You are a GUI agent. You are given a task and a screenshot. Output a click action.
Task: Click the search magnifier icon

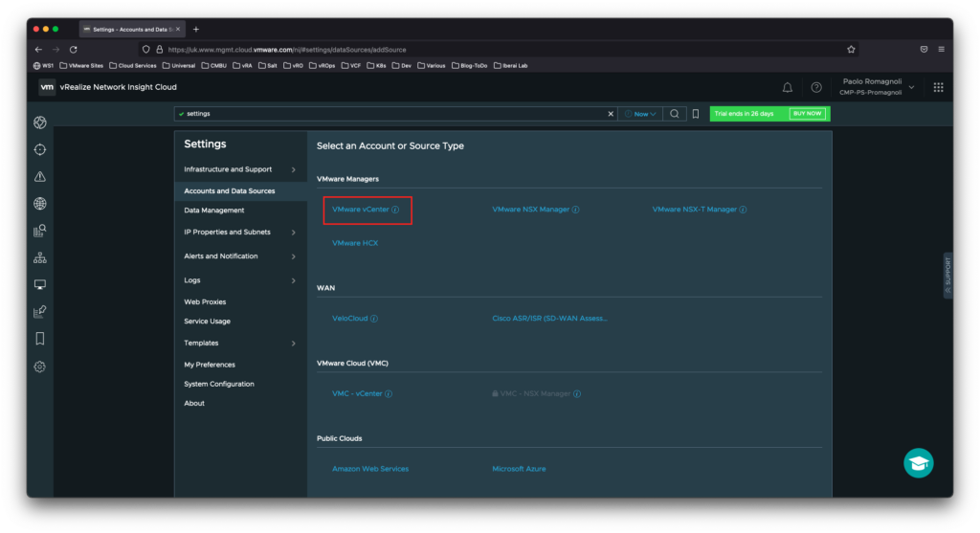[x=675, y=114]
